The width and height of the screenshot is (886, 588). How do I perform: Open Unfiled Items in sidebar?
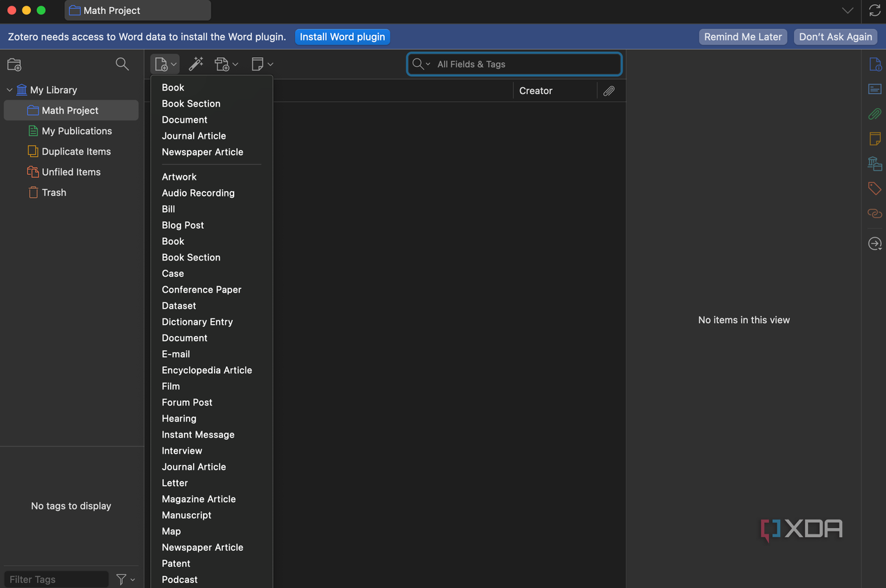[x=71, y=172]
